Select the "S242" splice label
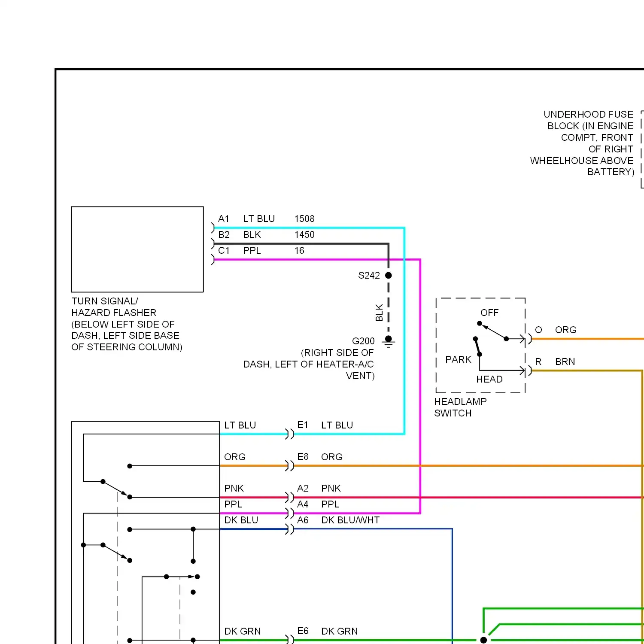Image resolution: width=644 pixels, height=644 pixels. tap(369, 276)
